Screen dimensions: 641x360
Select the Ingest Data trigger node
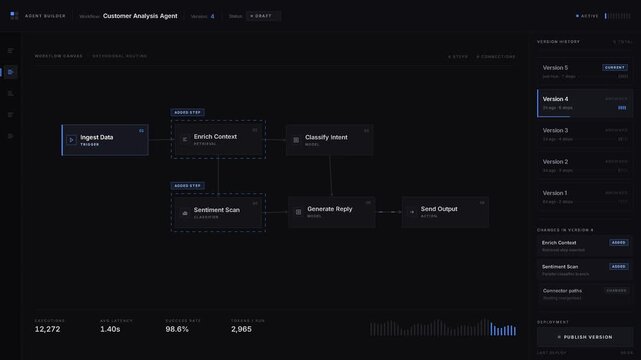[105, 140]
